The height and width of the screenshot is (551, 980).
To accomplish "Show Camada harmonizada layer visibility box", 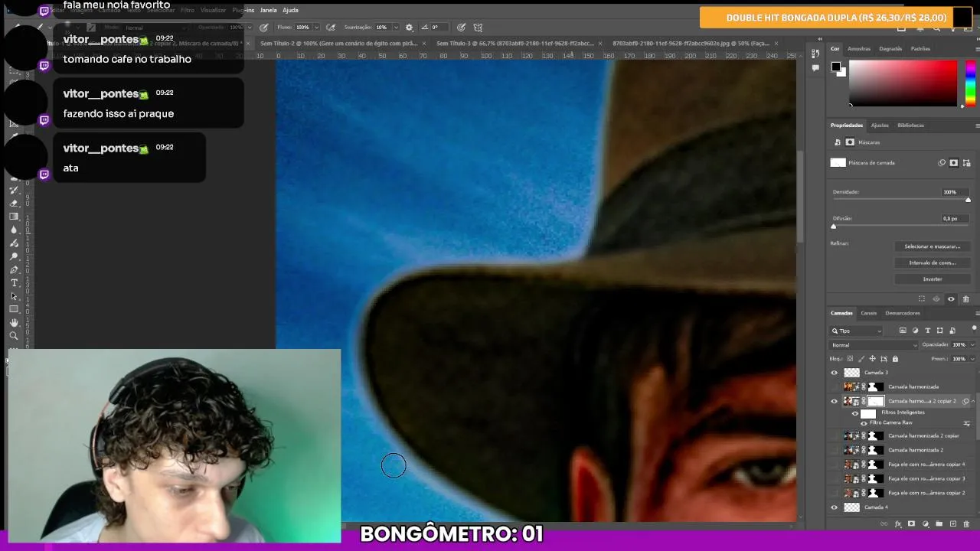I will pyautogui.click(x=835, y=387).
